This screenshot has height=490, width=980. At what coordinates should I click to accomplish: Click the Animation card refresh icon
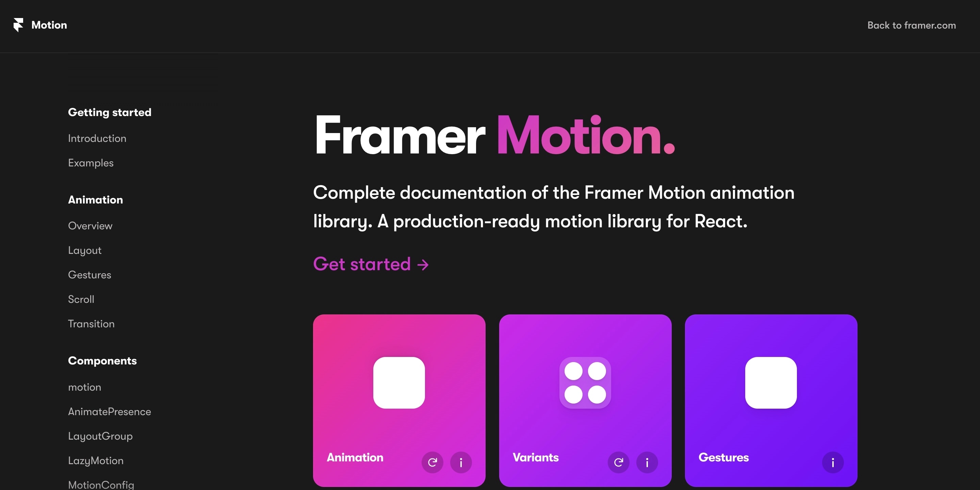(432, 462)
